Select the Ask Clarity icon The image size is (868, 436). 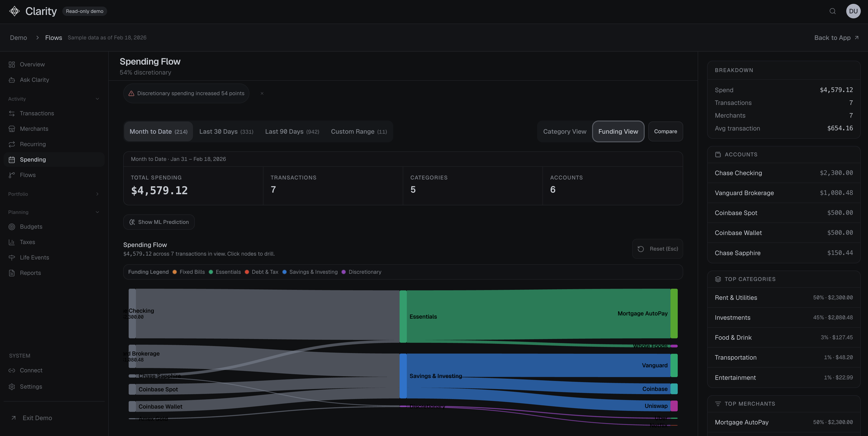[x=12, y=80]
